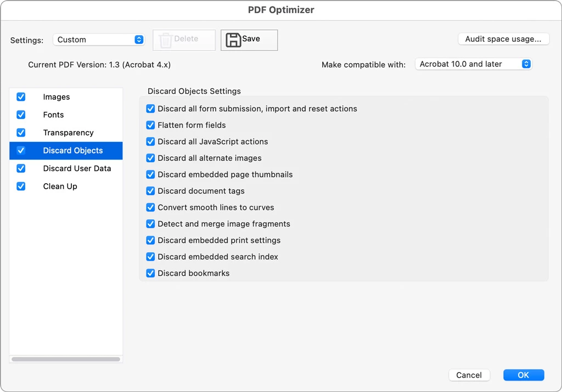The image size is (562, 392).
Task: Toggle Discard embedded search index
Action: (150, 257)
